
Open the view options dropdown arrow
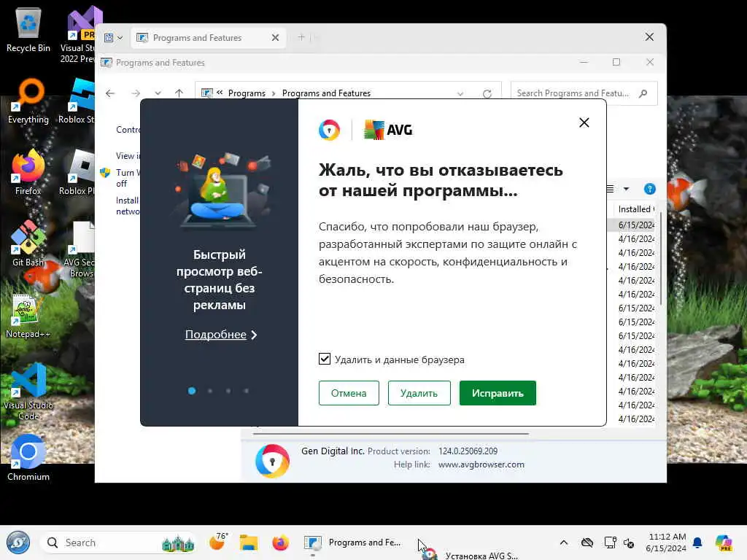tap(627, 189)
